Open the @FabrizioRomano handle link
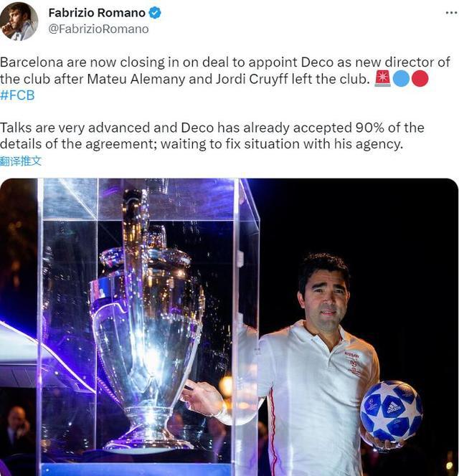Screen dimensions: 459x476 98,29
